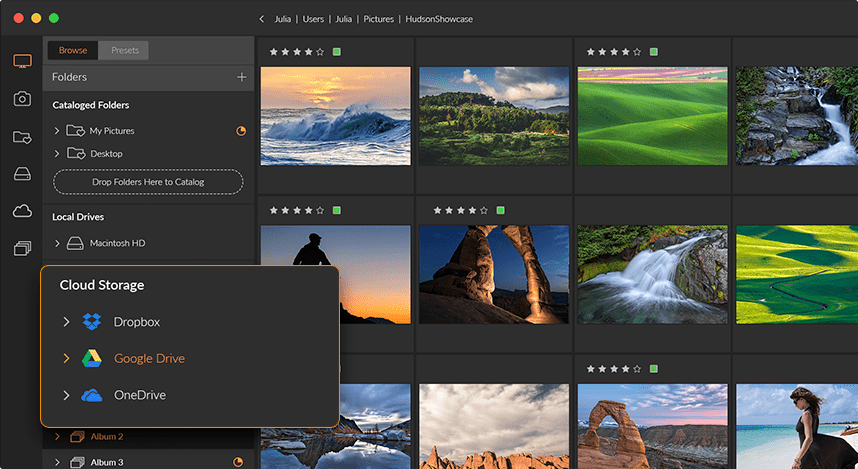Click the Album 2 album icon

click(77, 437)
